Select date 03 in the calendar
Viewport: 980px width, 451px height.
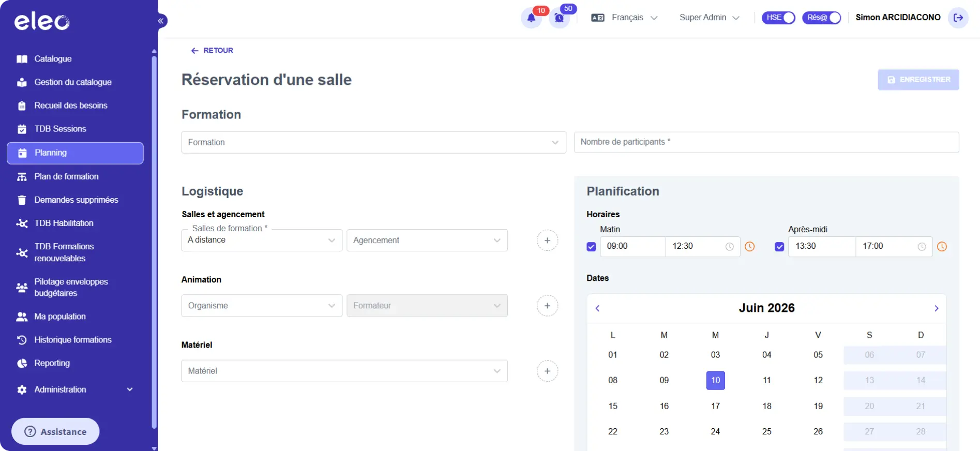click(x=715, y=355)
